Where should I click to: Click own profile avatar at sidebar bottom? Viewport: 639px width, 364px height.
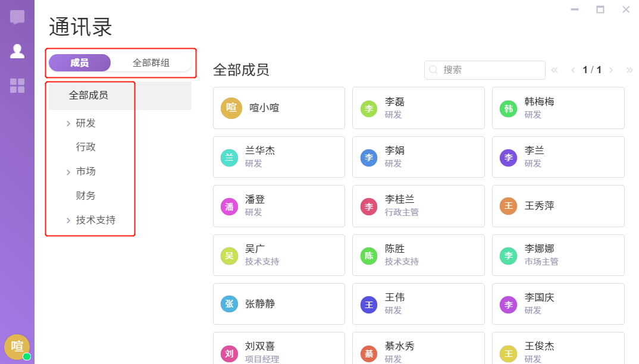click(17, 346)
